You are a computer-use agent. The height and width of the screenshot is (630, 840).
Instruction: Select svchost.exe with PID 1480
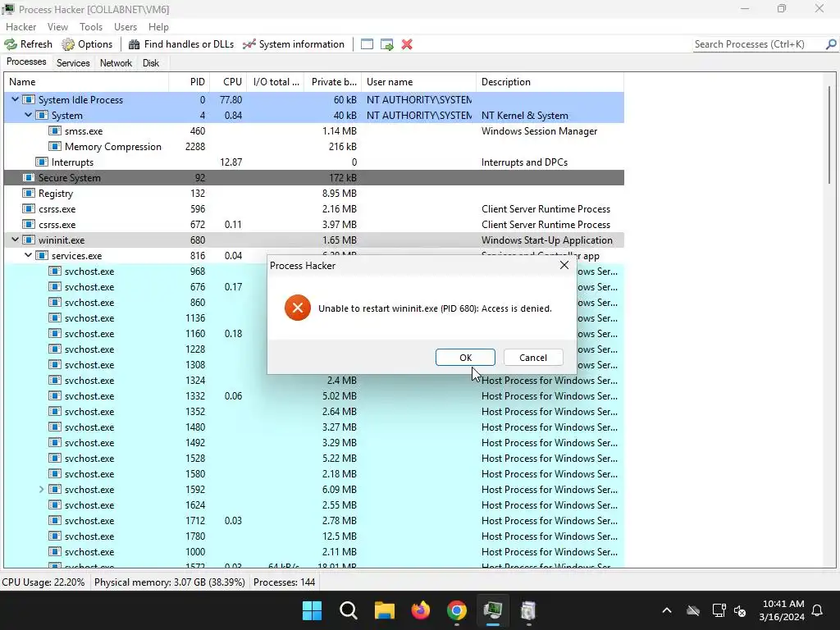[x=314, y=427]
